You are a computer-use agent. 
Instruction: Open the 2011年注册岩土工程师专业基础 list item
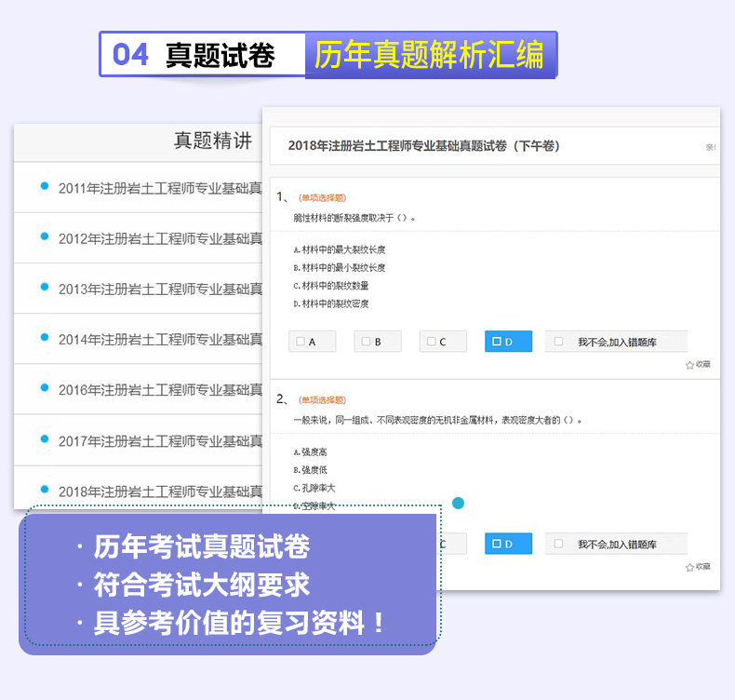[139, 187]
